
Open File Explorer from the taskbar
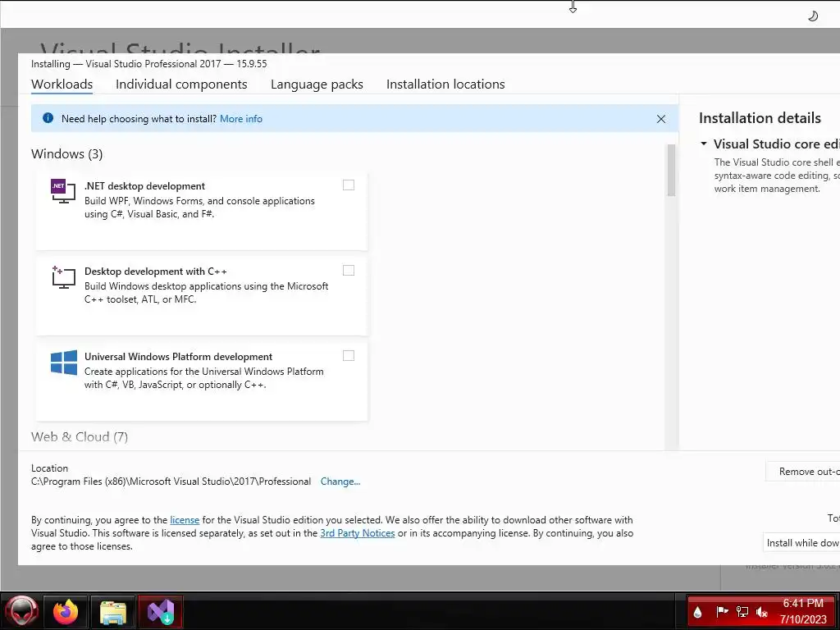coord(113,612)
